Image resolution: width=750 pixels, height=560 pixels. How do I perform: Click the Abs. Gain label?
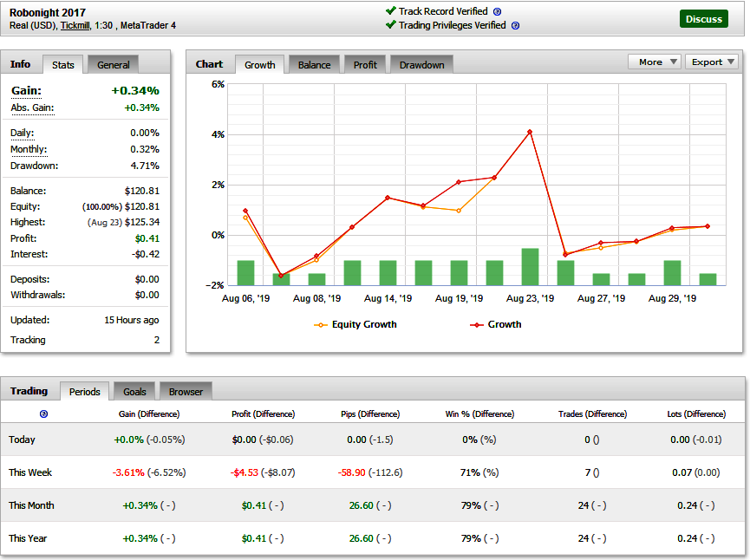33,108
